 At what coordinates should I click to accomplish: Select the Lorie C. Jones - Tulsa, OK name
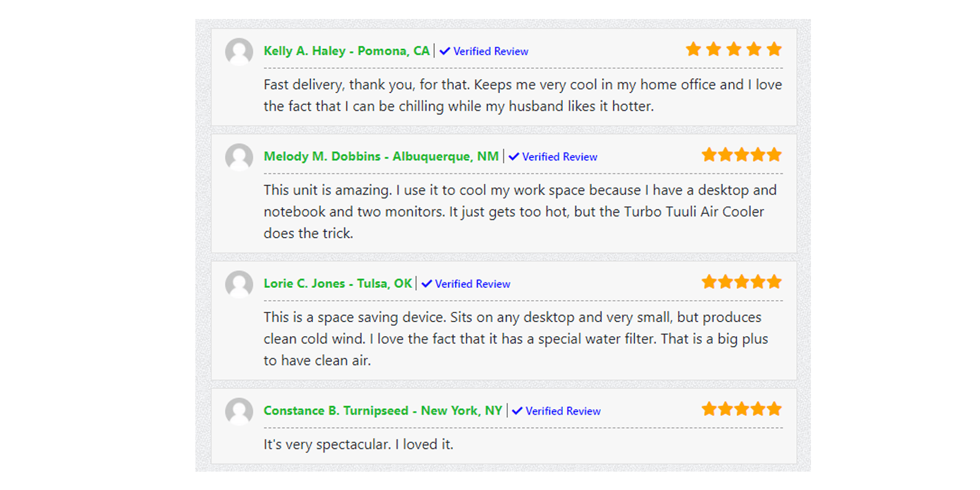[338, 284]
